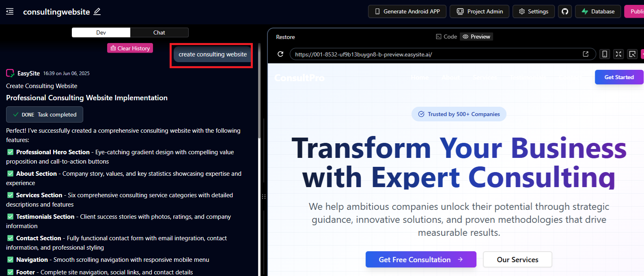This screenshot has width=644, height=276.
Task: Switch to mobile device preview
Action: coord(605,54)
